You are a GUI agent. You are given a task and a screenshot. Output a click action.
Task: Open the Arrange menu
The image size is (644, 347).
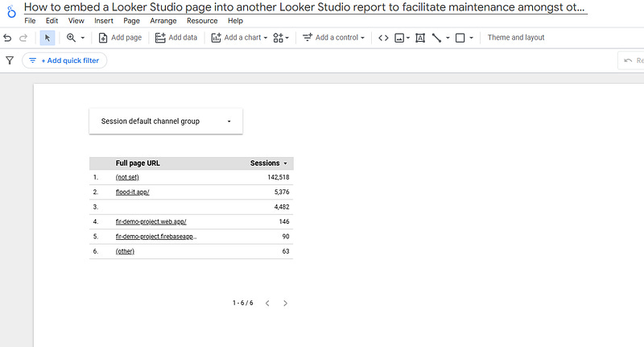tap(163, 21)
